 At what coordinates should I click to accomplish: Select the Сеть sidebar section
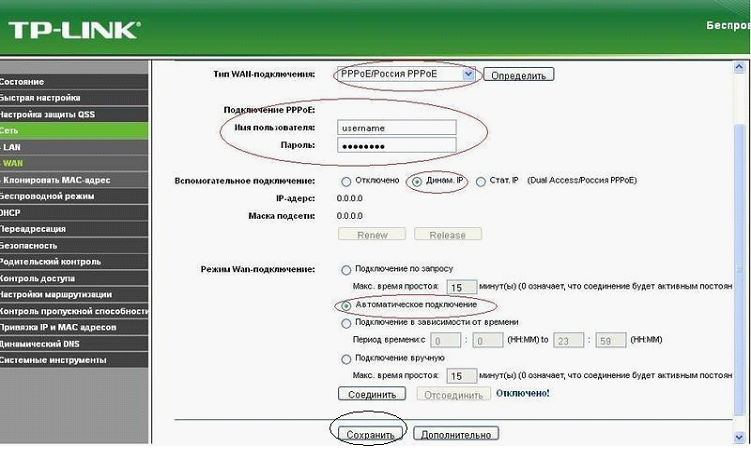click(74, 131)
